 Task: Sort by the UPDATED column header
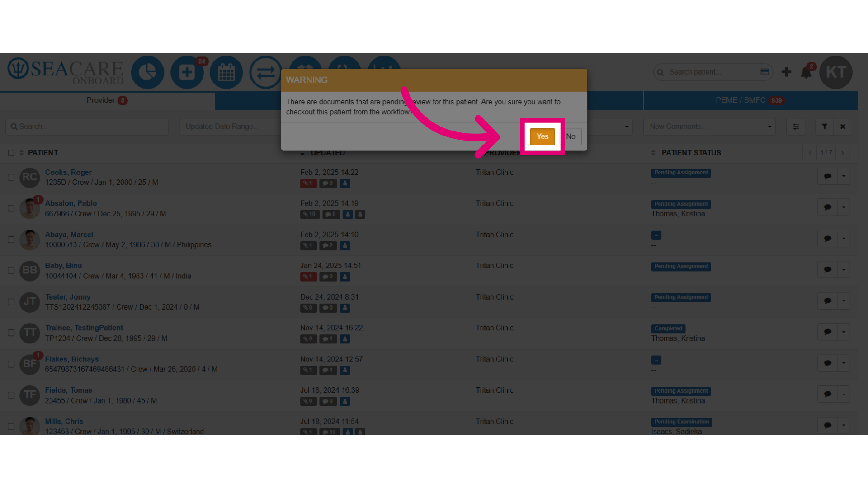point(328,153)
